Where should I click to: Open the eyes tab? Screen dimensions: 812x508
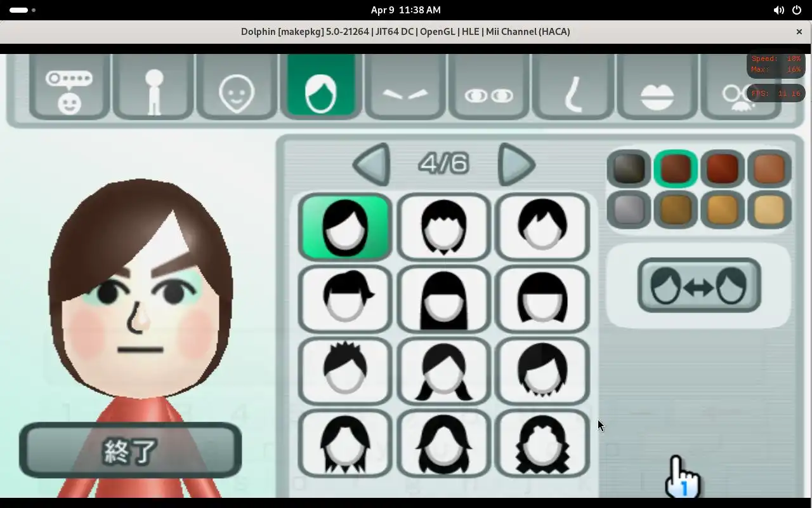(489, 87)
